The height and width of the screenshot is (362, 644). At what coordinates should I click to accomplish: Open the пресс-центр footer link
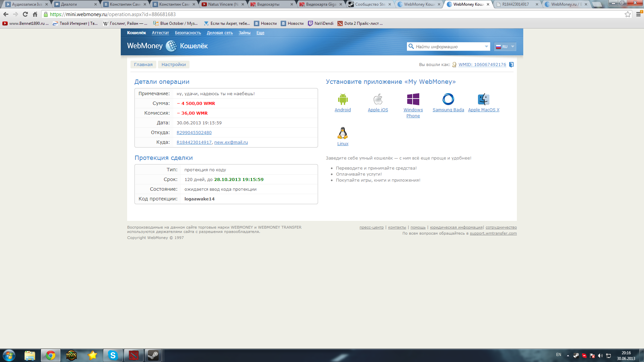tap(371, 228)
